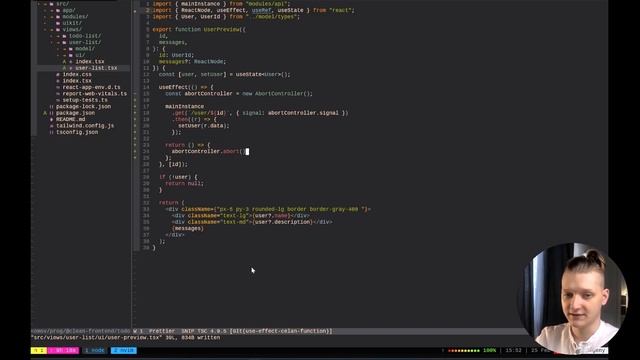Click the folder icon beside src/
This screenshot has width=640, height=360.
52,4
